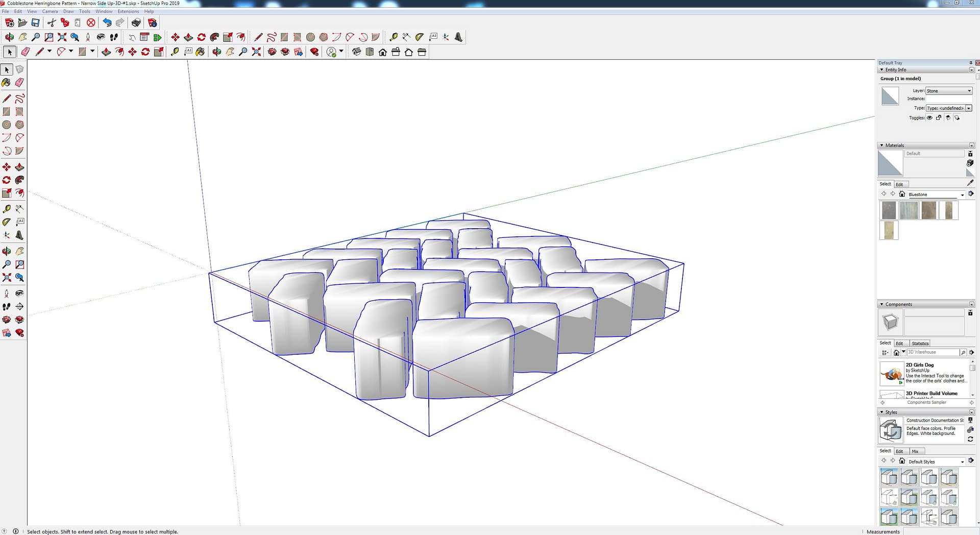
Task: Open the Camera menu
Action: (50, 11)
